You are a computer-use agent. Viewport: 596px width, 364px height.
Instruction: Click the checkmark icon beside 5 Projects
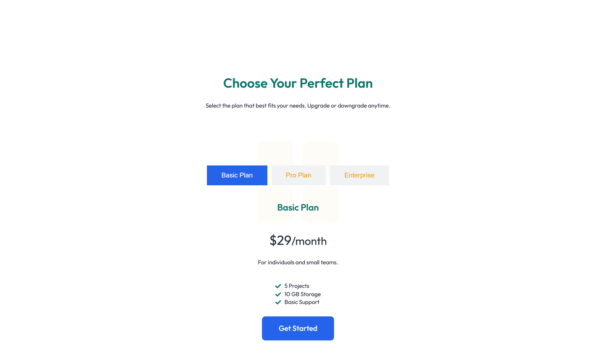(x=278, y=286)
